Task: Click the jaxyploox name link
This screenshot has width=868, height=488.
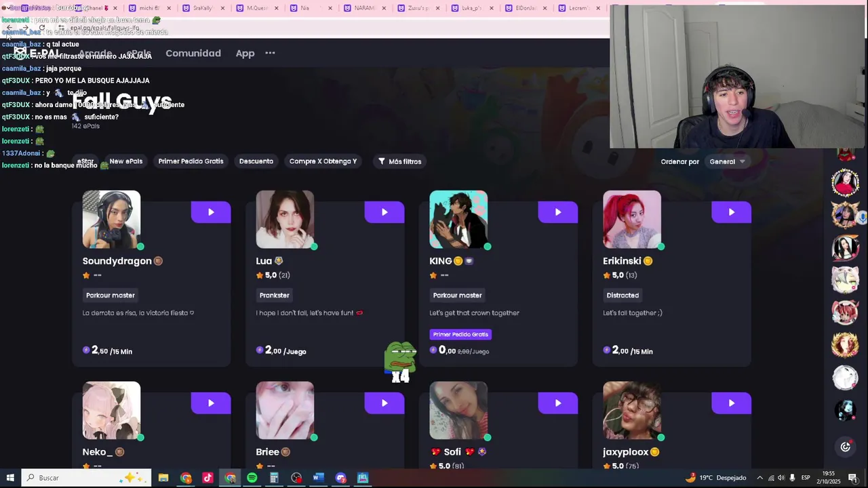Action: coord(625,452)
